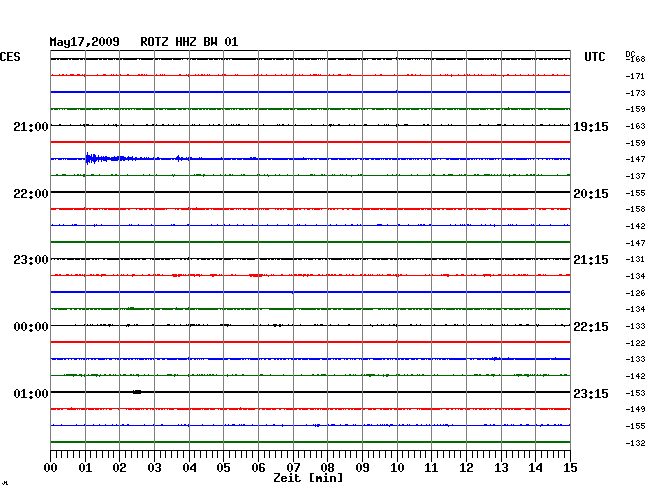Click the DC value -158
This screenshot has height=494, width=650.
(635, 209)
